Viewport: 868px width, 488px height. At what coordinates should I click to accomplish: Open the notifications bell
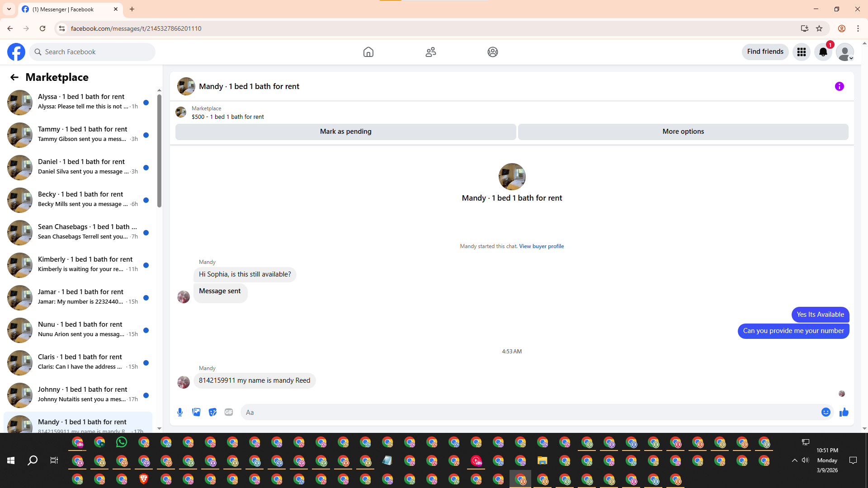(823, 52)
